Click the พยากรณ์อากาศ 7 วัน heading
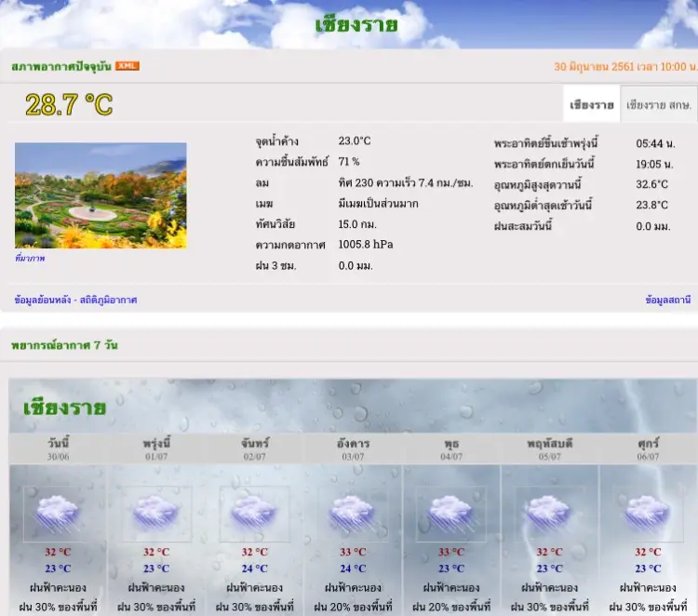Image resolution: width=698 pixels, height=616 pixels. point(64,345)
